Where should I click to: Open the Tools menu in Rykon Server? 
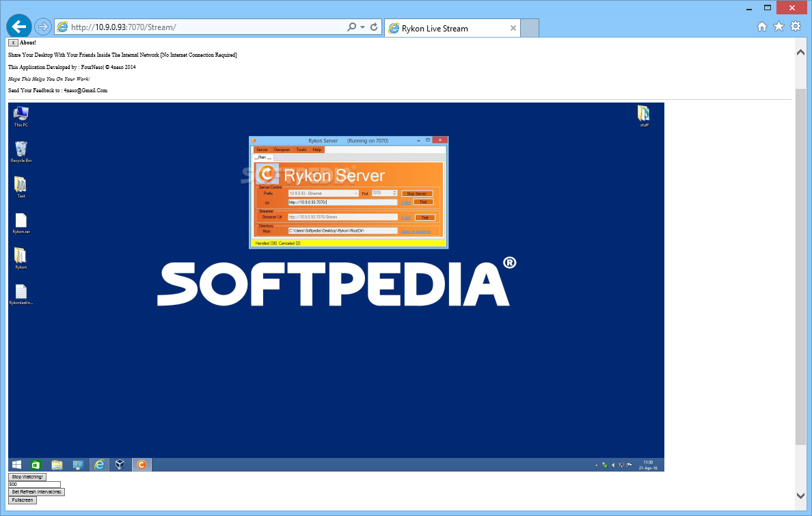pyautogui.click(x=301, y=150)
